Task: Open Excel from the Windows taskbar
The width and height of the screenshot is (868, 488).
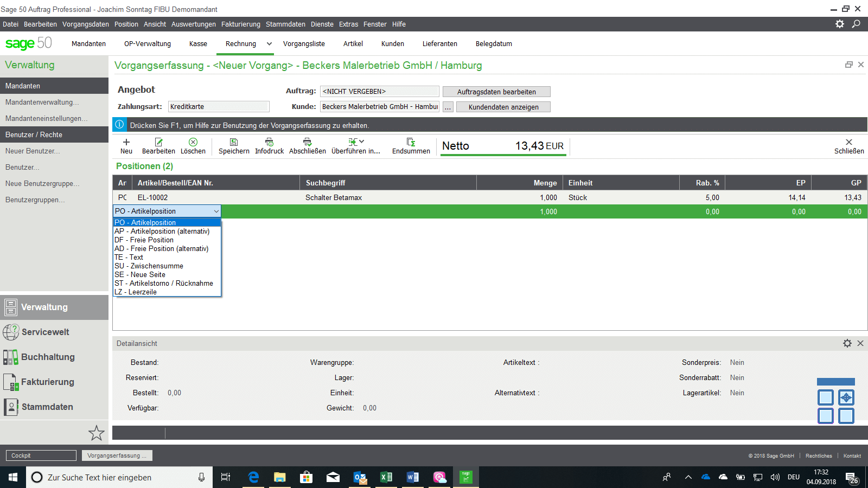Action: (x=386, y=477)
